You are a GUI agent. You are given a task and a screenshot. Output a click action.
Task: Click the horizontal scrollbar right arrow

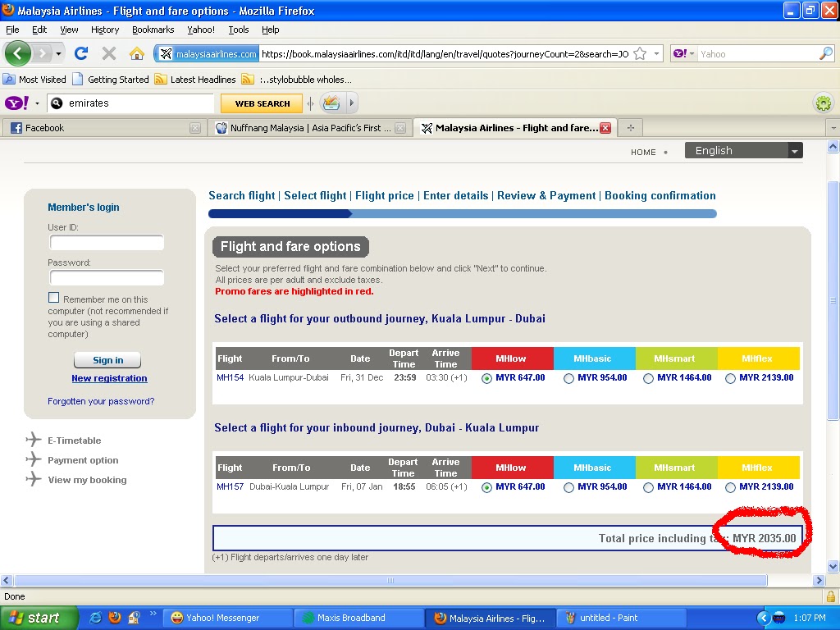[x=818, y=580]
